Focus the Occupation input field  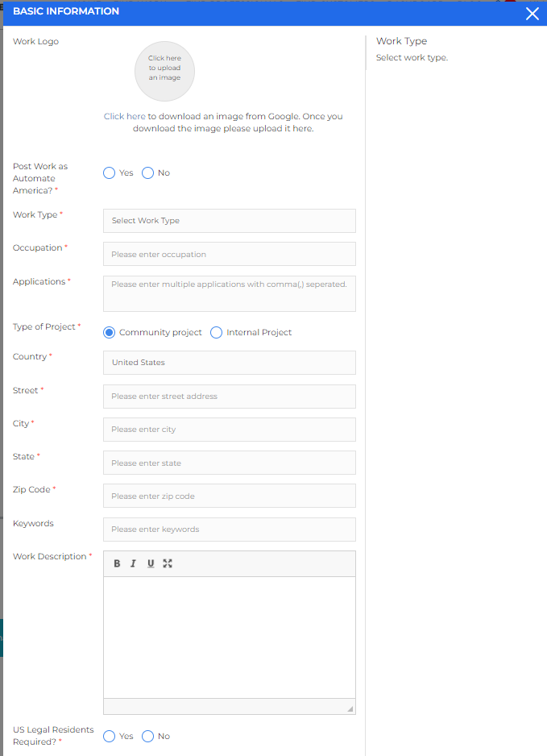229,254
